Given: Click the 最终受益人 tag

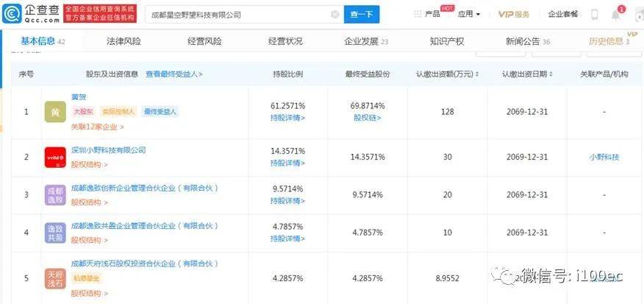Looking at the screenshot, I should coord(160,111).
